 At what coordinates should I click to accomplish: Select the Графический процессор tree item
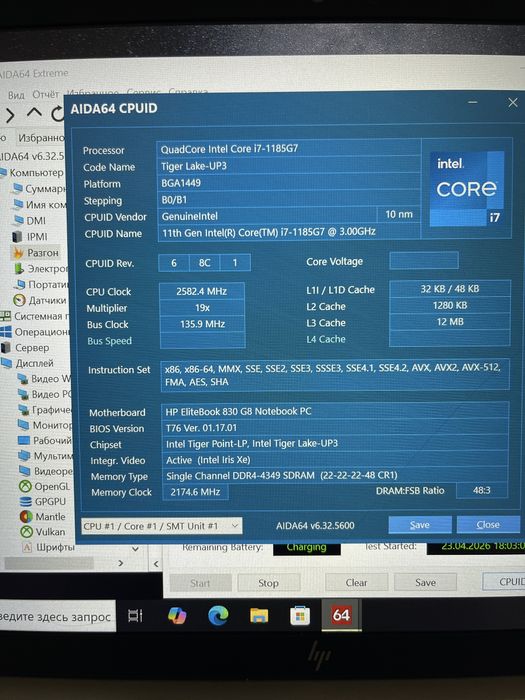52,410
